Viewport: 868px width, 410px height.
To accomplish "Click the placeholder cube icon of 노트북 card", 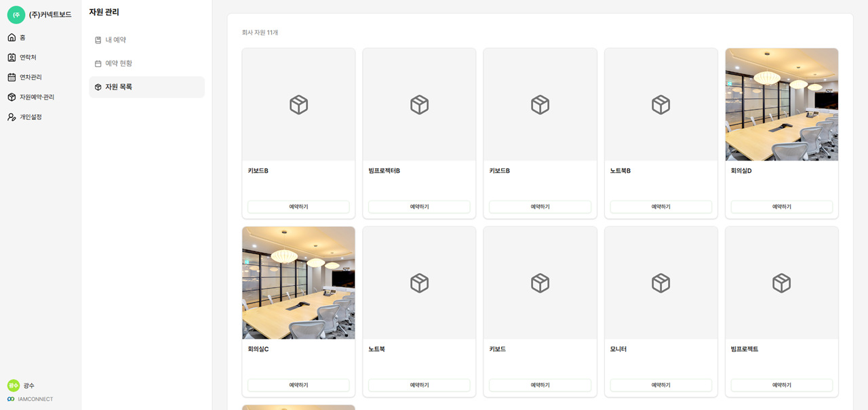I will click(419, 283).
